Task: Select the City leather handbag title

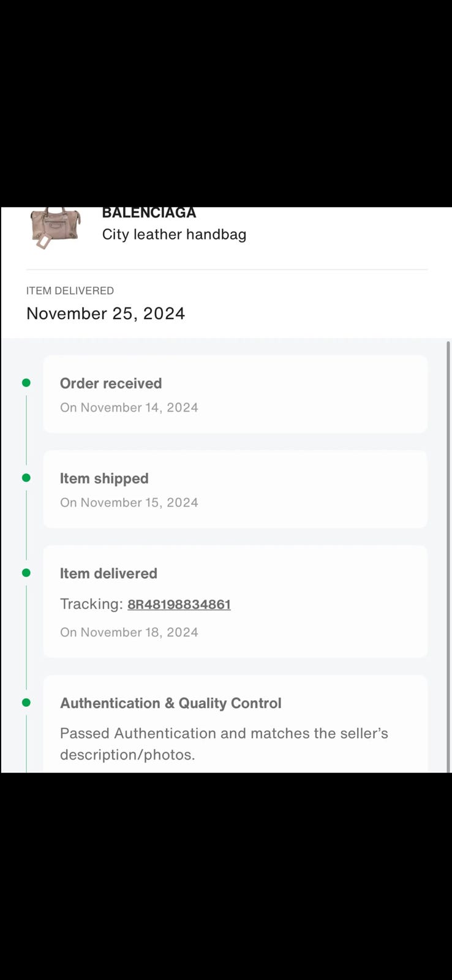Action: coord(174,235)
